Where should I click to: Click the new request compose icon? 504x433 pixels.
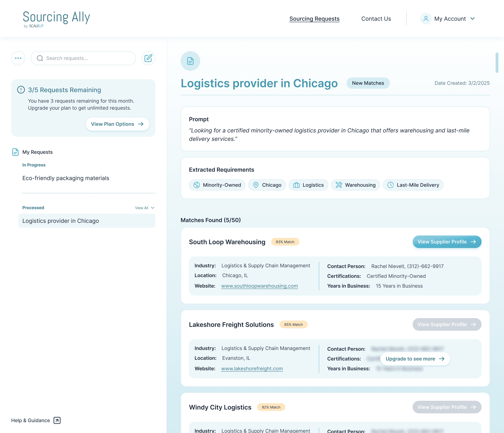tap(148, 58)
